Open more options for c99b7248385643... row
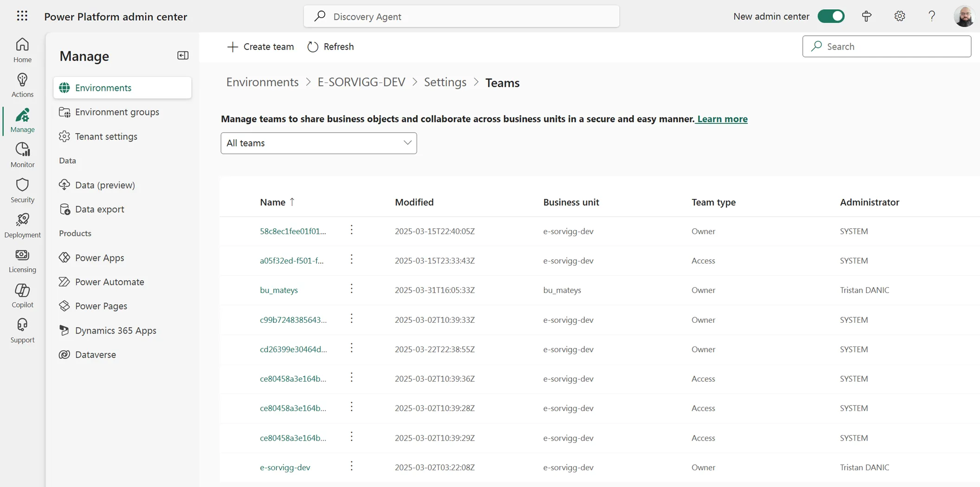980x487 pixels. click(x=351, y=319)
